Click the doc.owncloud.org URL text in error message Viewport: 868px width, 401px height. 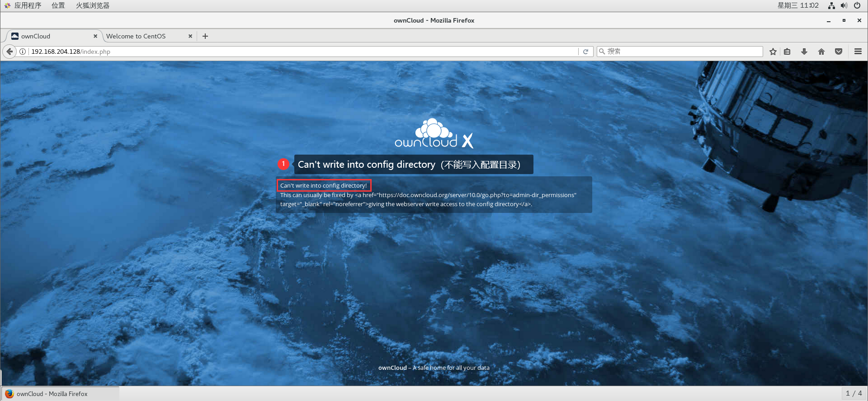click(477, 195)
